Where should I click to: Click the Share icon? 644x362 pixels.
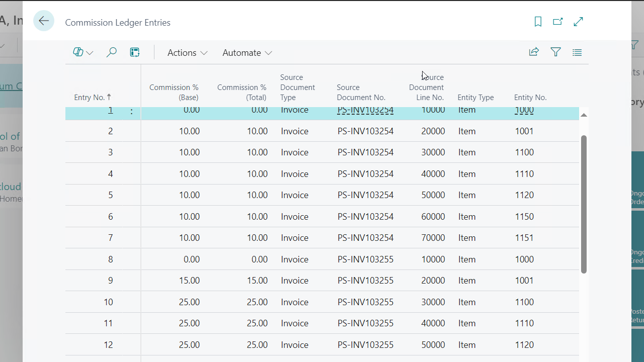534,52
